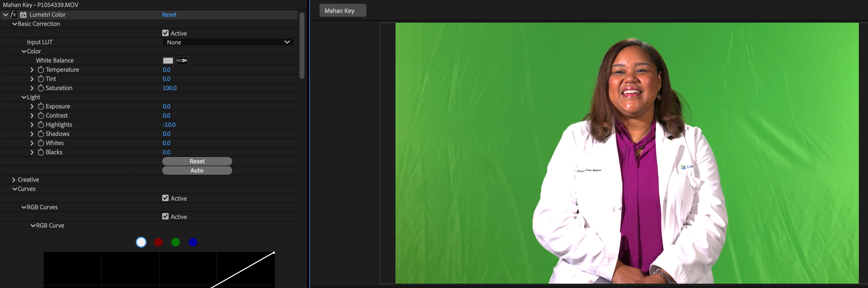
Task: Expand the Whites parameter
Action: [32, 143]
